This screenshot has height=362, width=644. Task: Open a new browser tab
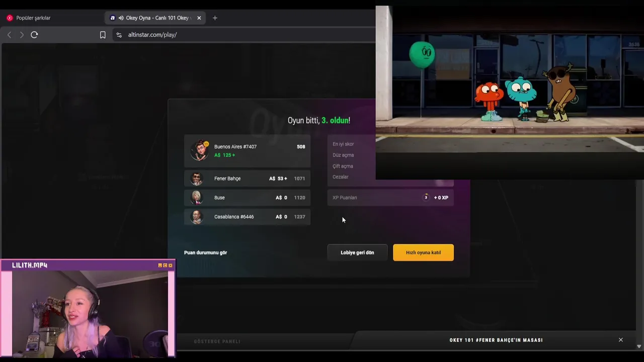[x=215, y=18]
